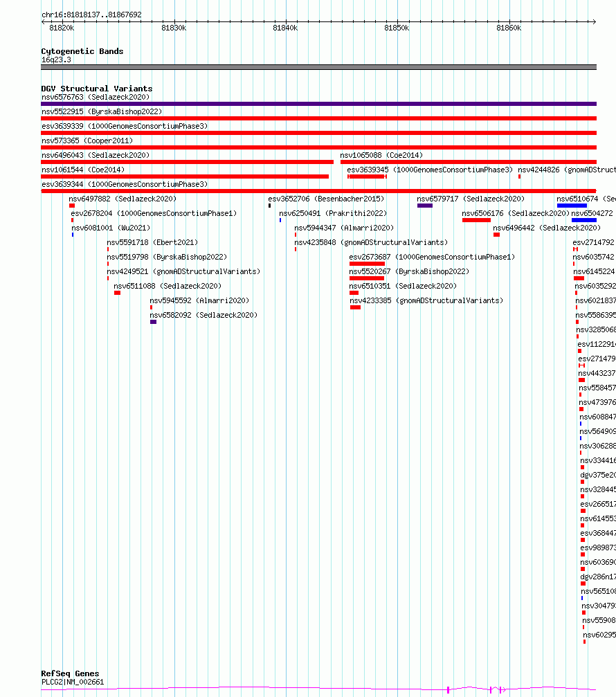
Task: Click the red bar of esv3639345
Action: (367, 177)
